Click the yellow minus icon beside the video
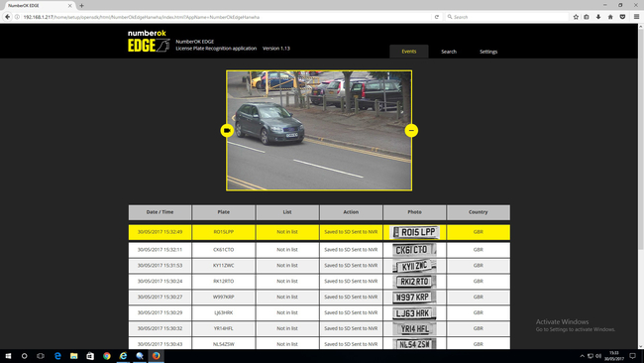644x363 pixels. click(411, 130)
